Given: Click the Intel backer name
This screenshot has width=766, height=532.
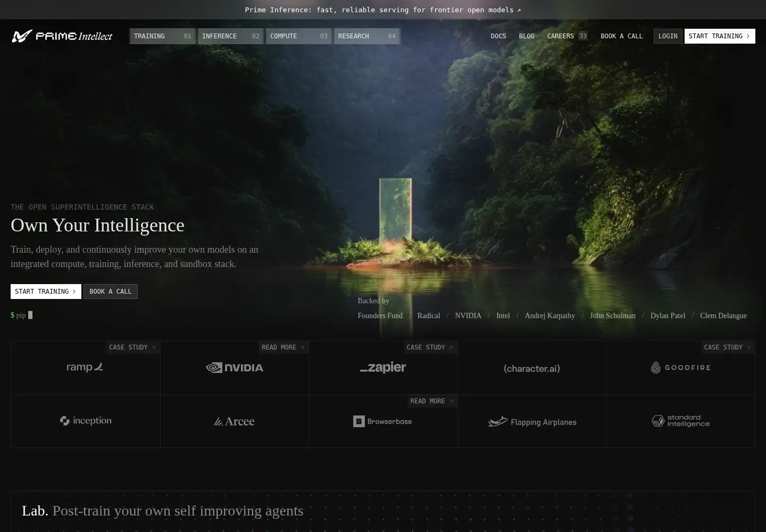Looking at the screenshot, I should (x=503, y=315).
